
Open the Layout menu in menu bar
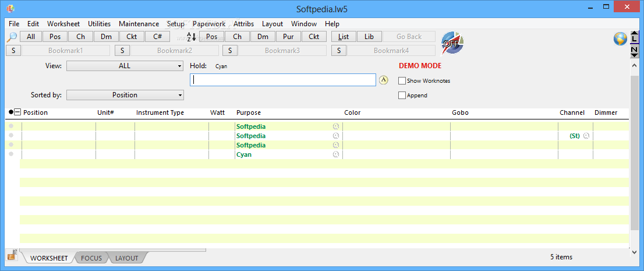tap(273, 24)
